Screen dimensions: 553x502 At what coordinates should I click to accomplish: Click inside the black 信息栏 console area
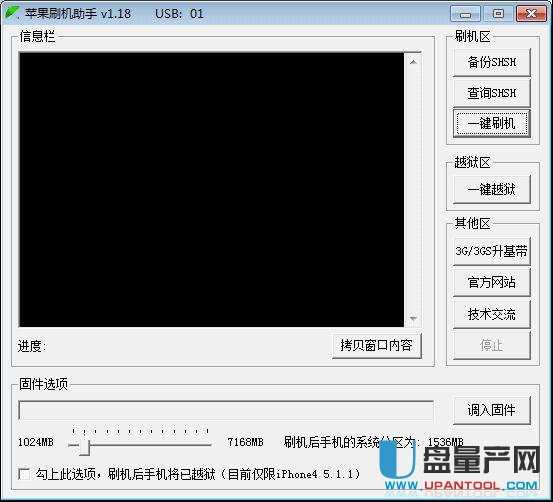pos(212,189)
